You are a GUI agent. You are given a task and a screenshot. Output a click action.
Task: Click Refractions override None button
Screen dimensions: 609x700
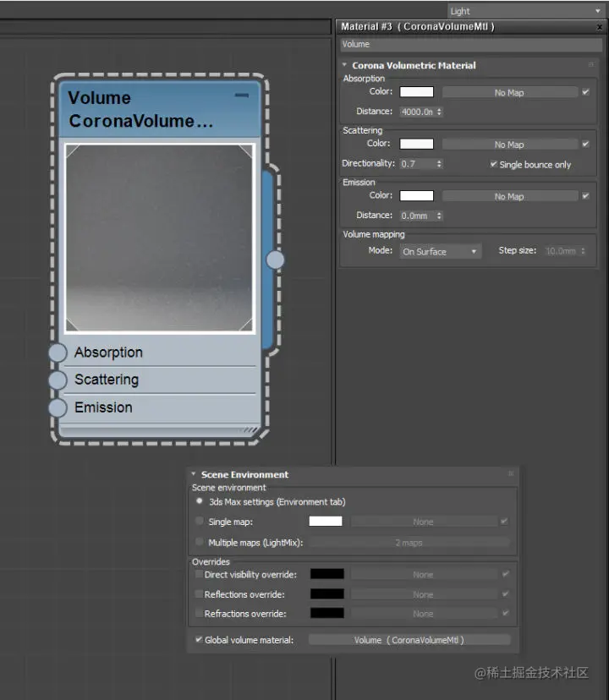click(x=423, y=614)
